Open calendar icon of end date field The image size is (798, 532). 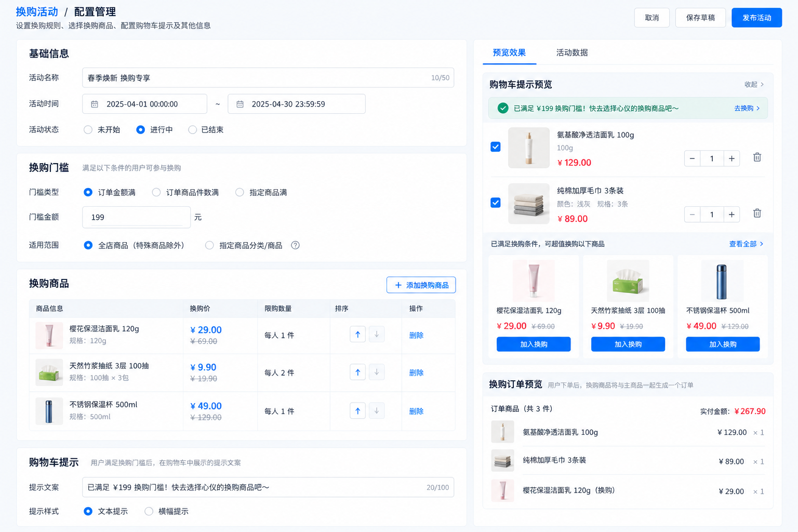tap(240, 104)
